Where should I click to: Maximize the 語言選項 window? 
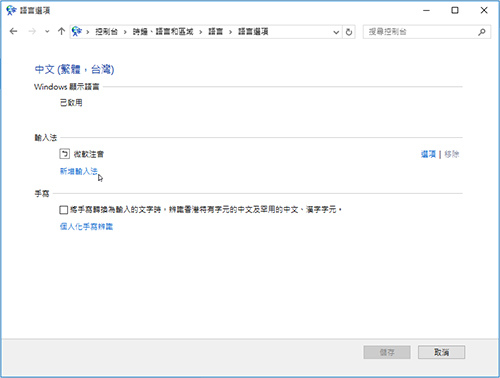click(x=455, y=10)
